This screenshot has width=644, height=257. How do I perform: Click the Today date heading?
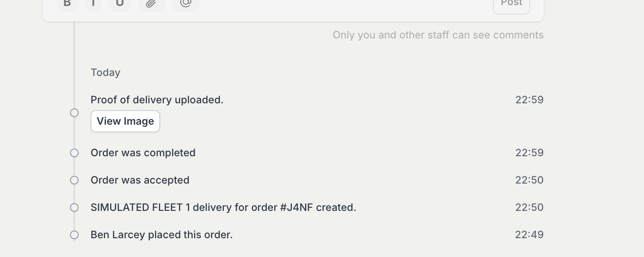(x=105, y=73)
